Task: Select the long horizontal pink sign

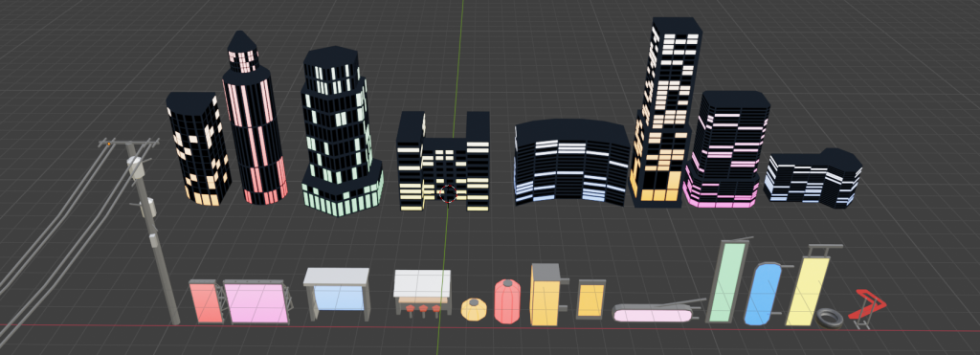Action: [653, 312]
